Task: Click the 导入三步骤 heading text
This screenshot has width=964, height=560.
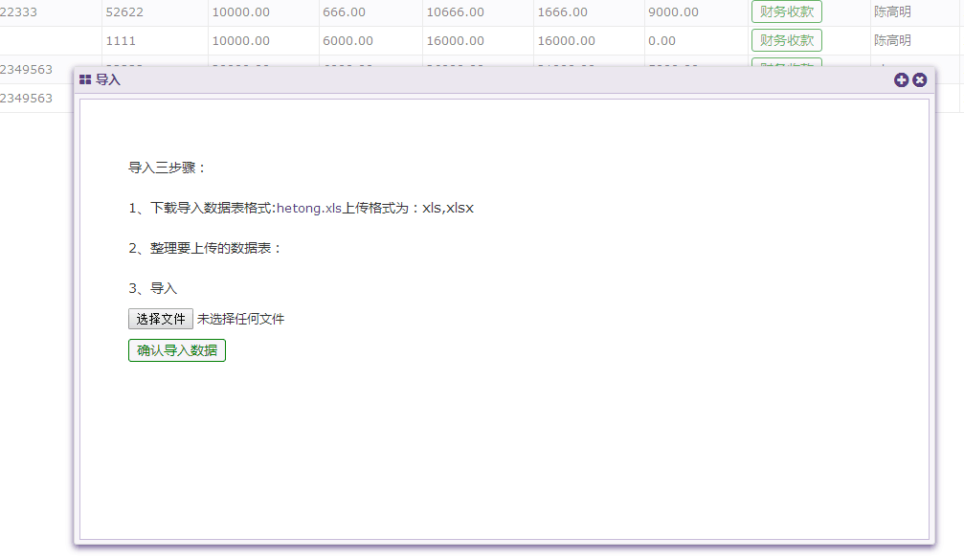Action: coord(168,168)
